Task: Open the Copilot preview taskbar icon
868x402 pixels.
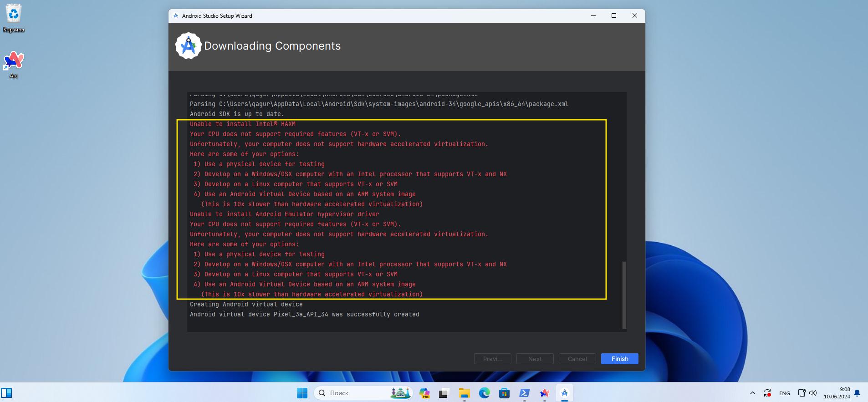Action: tap(424, 393)
